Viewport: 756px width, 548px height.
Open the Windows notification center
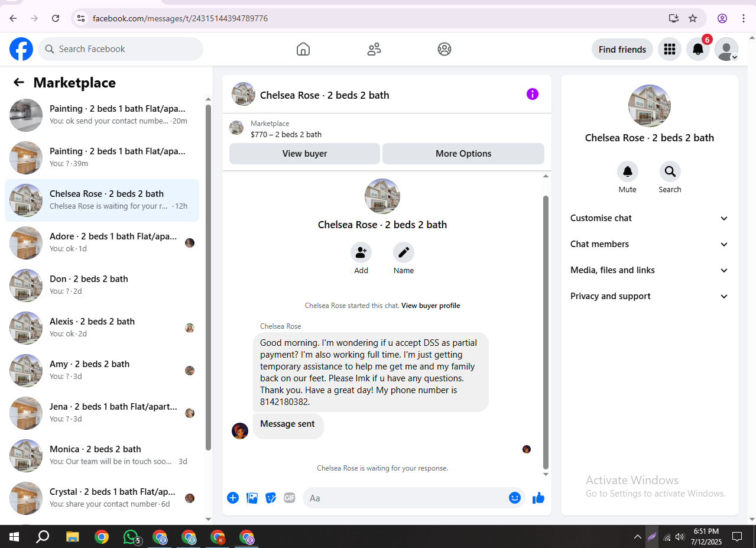click(x=737, y=537)
